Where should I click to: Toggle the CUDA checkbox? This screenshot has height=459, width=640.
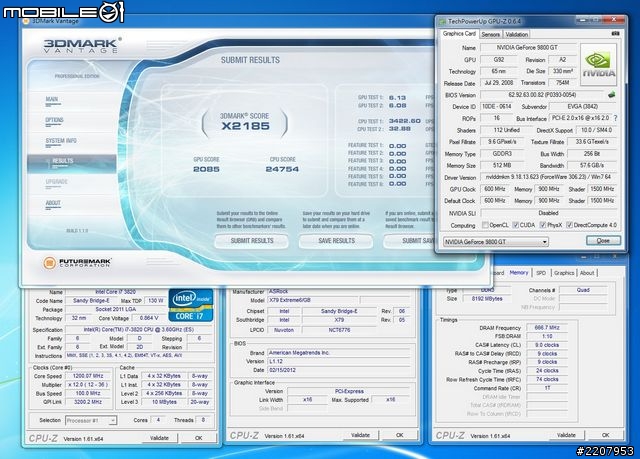(516, 225)
